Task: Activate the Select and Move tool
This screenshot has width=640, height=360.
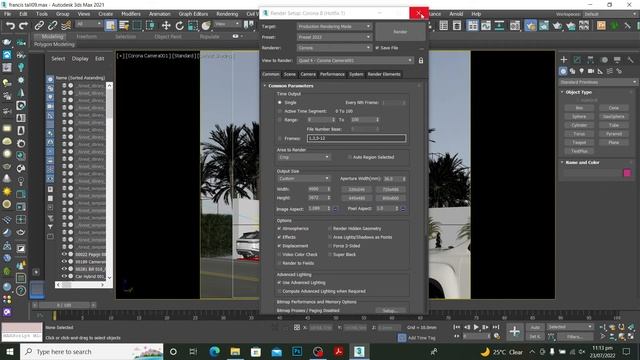Action: (x=166, y=26)
